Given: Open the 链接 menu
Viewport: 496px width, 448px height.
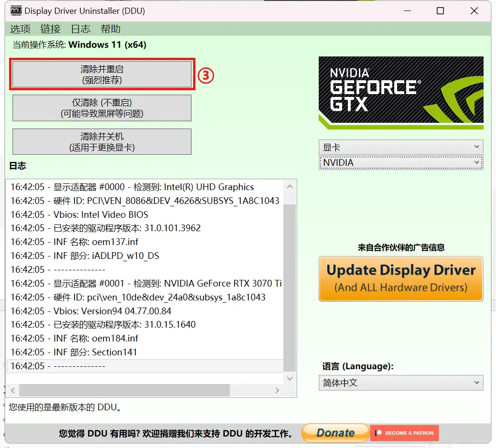Looking at the screenshot, I should [x=50, y=29].
